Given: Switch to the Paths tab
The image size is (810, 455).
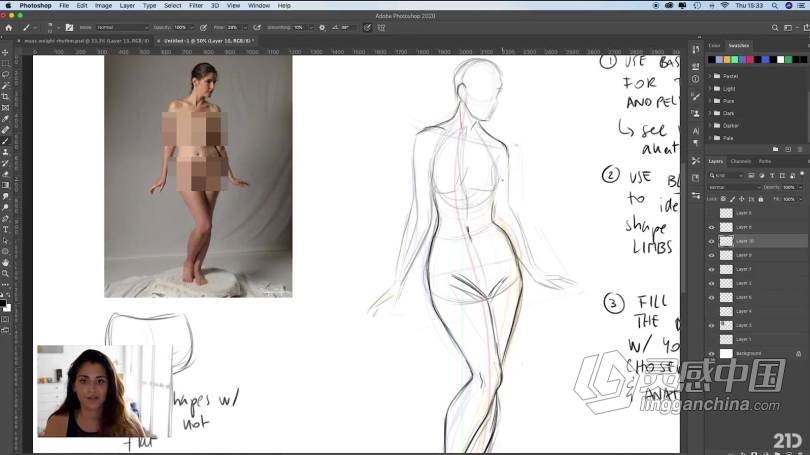Looking at the screenshot, I should [x=765, y=161].
